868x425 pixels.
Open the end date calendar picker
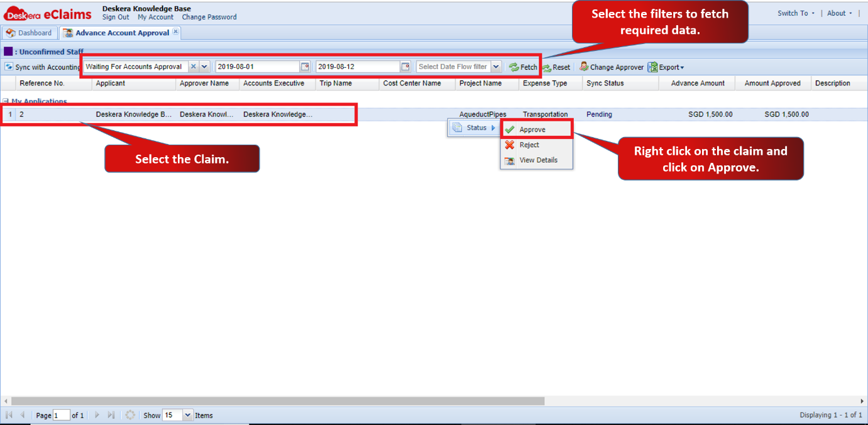point(405,67)
